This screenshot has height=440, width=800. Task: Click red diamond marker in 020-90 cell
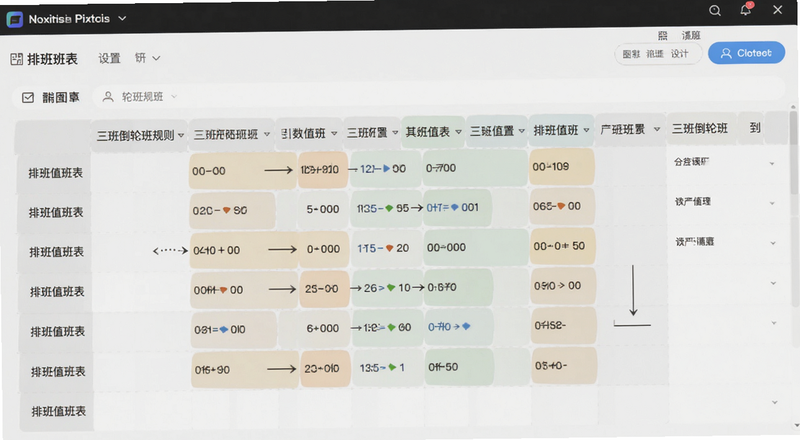(227, 210)
